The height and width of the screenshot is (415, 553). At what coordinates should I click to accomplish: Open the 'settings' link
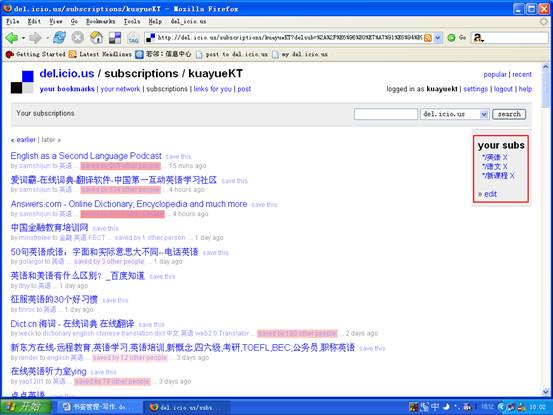[475, 89]
